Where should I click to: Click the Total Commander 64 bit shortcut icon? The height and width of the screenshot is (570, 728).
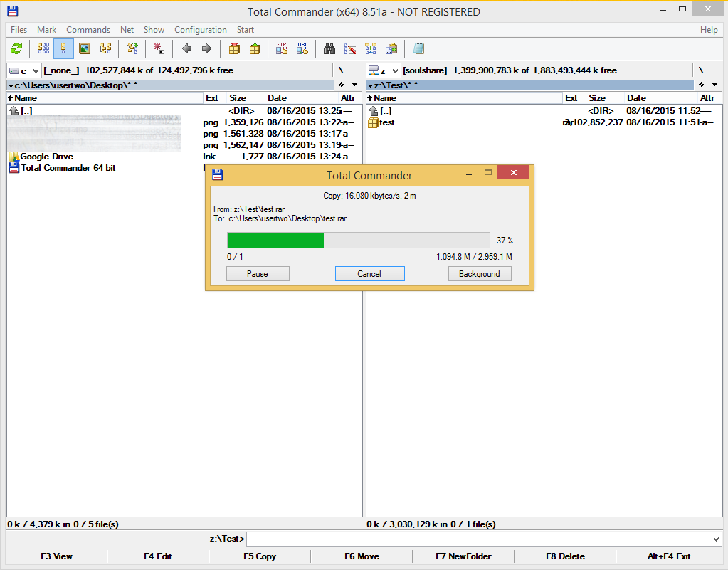(x=14, y=167)
